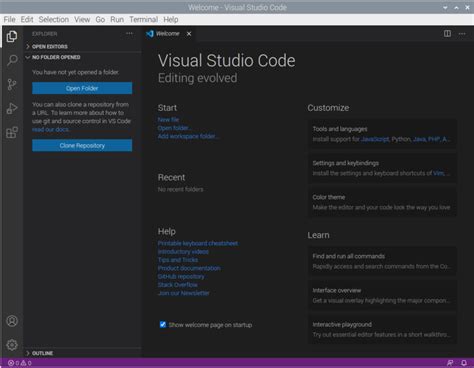This screenshot has width=474, height=368.
Task: Open the Search view icon
Action: [x=12, y=60]
